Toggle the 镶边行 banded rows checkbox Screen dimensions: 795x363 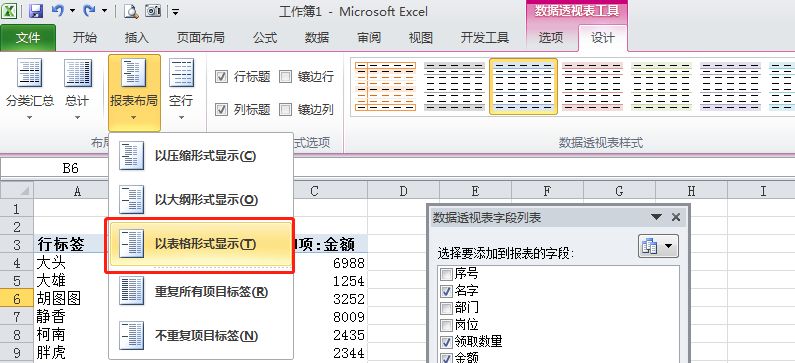[286, 77]
